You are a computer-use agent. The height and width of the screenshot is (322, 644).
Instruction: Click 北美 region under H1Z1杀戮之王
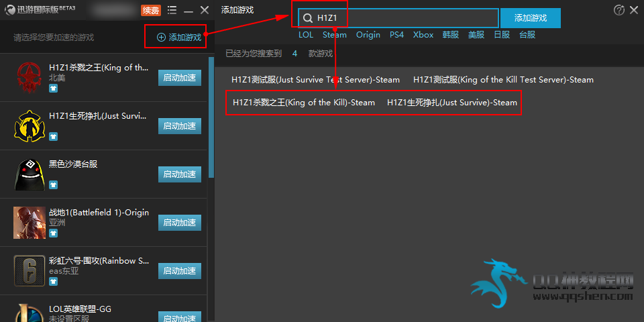57,78
